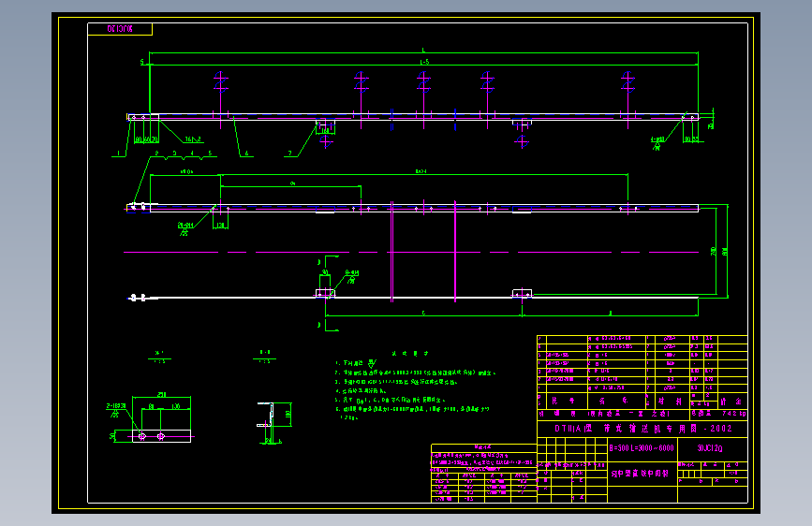Click the technical requirements heading above the notes
Image resolution: width=812 pixels, height=526 pixels.
tap(409, 354)
